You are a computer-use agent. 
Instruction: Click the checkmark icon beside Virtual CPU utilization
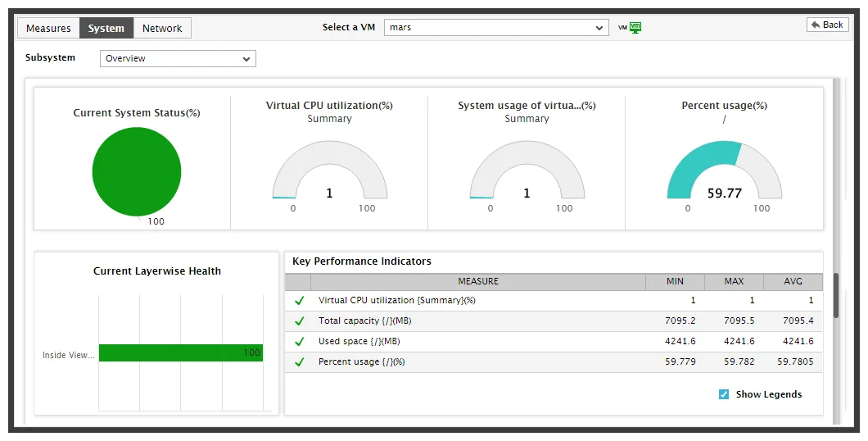300,300
